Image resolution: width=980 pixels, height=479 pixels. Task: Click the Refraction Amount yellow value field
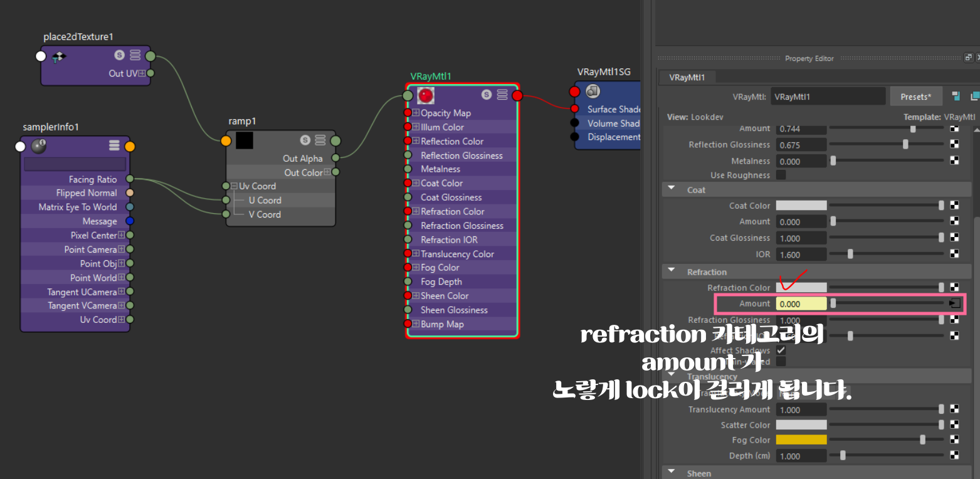coord(801,303)
